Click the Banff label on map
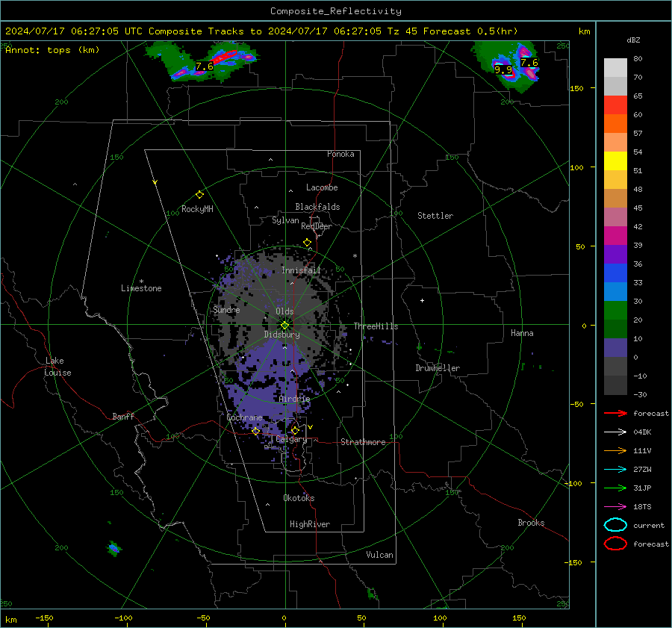Viewport: 672px width, 628px height. (x=123, y=417)
